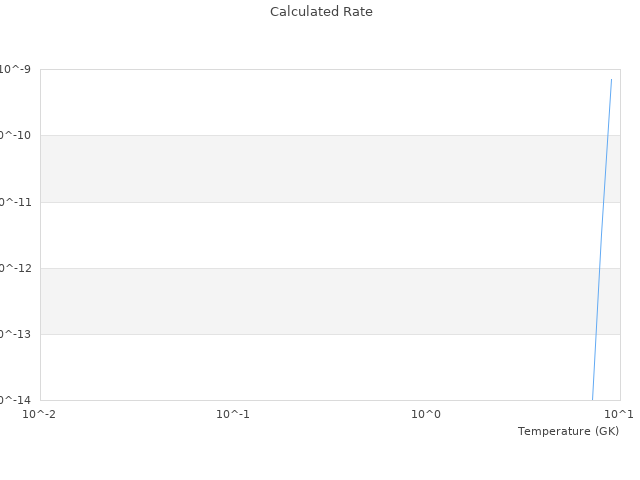Click the white band between 10^-11 and 10^-12
Screen dimensions: 640x480
[x=300, y=235]
